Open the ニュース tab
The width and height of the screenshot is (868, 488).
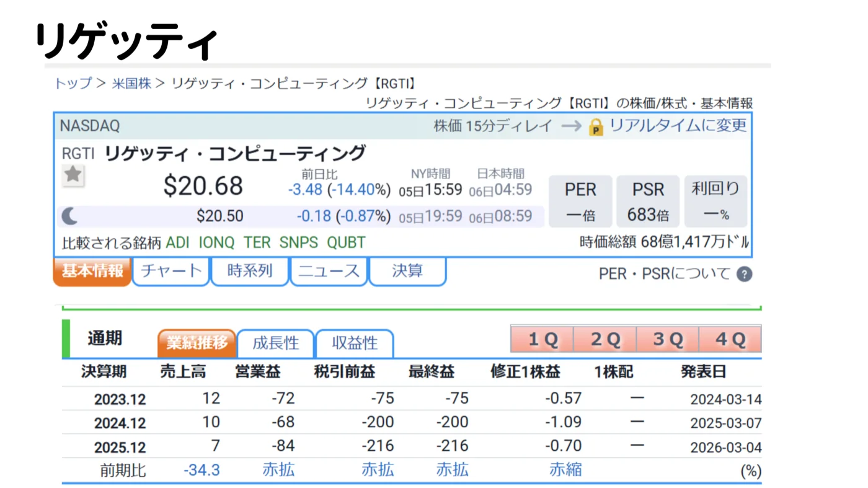pos(329,272)
